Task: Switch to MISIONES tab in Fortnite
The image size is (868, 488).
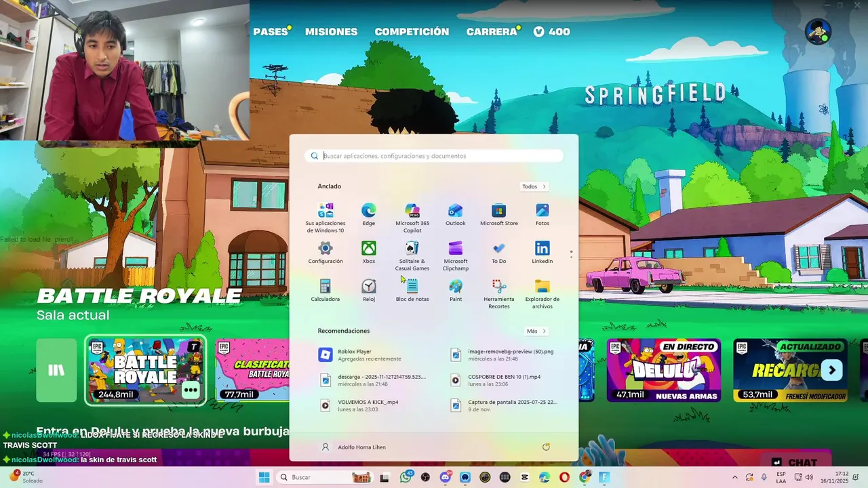Action: (331, 32)
